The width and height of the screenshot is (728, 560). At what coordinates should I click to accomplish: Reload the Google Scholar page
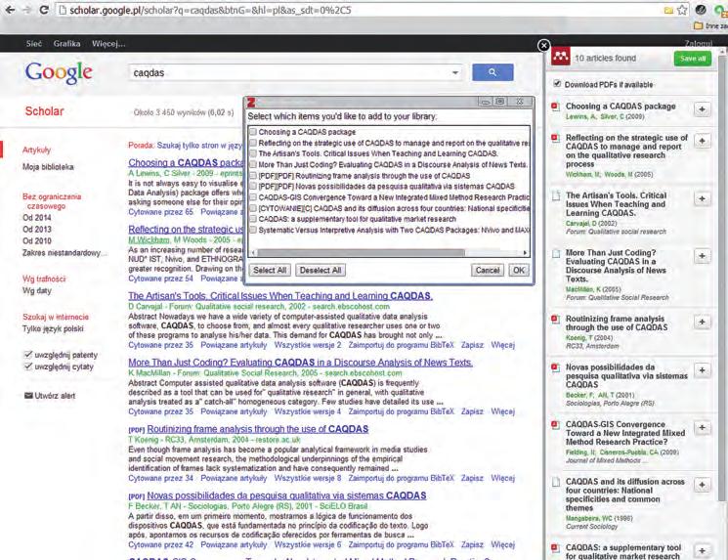[x=44, y=10]
